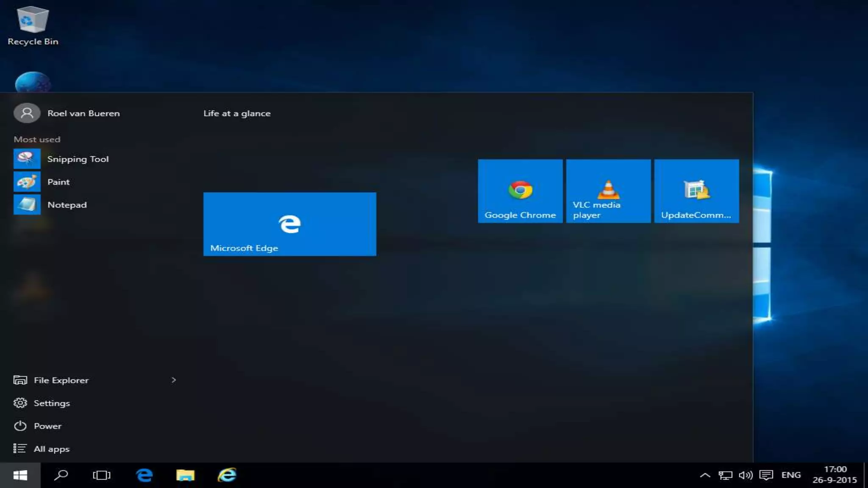Open the Snipping Tool from Most used
Screen dimensions: 868x488
(x=95, y=159)
